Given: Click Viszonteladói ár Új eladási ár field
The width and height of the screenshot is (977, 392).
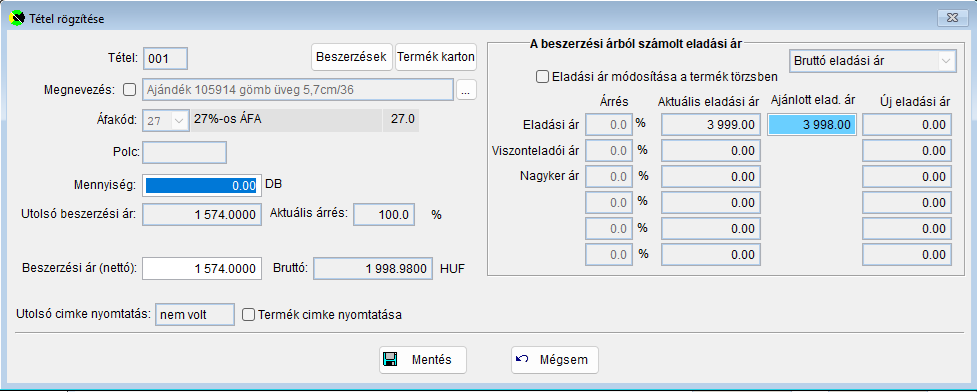Looking at the screenshot, I should pyautogui.click(x=907, y=151).
